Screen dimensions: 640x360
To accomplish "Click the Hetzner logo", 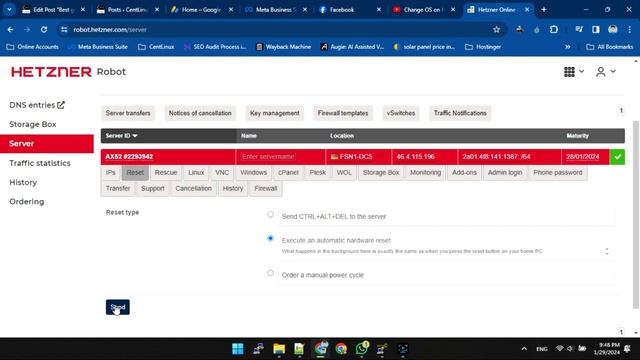I will pos(51,72).
